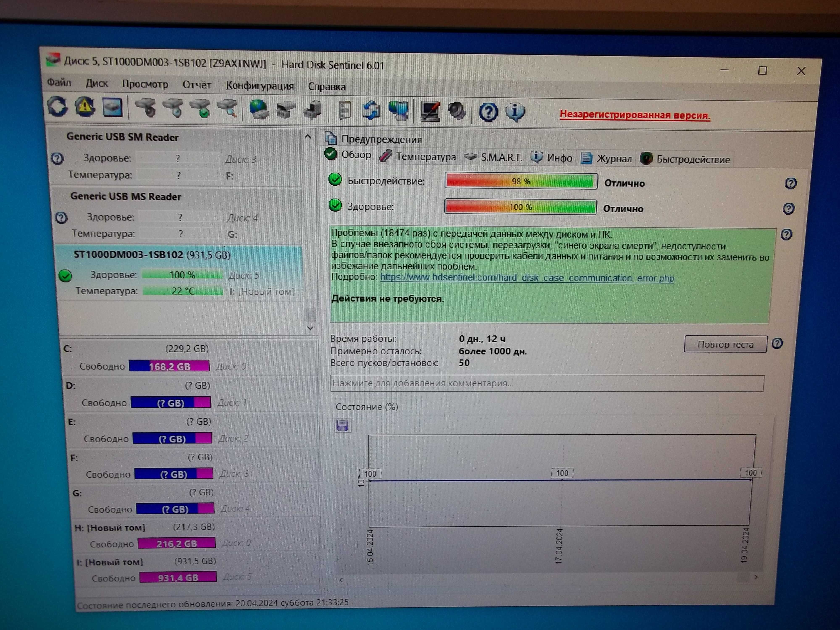Open the Файл menu
Image resolution: width=840 pixels, height=630 pixels.
(x=59, y=82)
